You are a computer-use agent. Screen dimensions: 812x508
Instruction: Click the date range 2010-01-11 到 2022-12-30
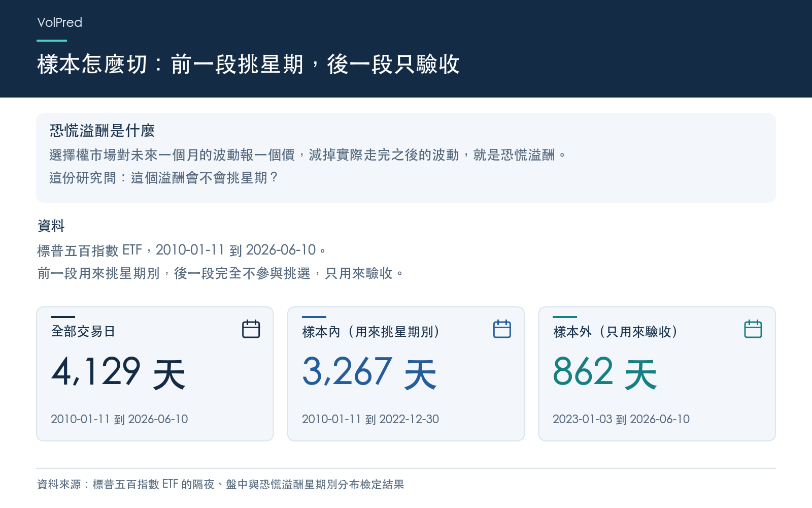click(370, 419)
